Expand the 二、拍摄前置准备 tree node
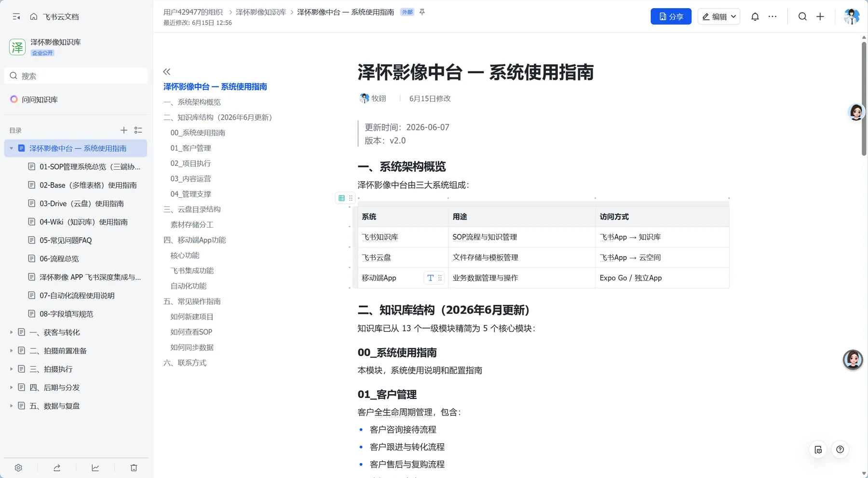This screenshot has width=868, height=478. (12, 351)
